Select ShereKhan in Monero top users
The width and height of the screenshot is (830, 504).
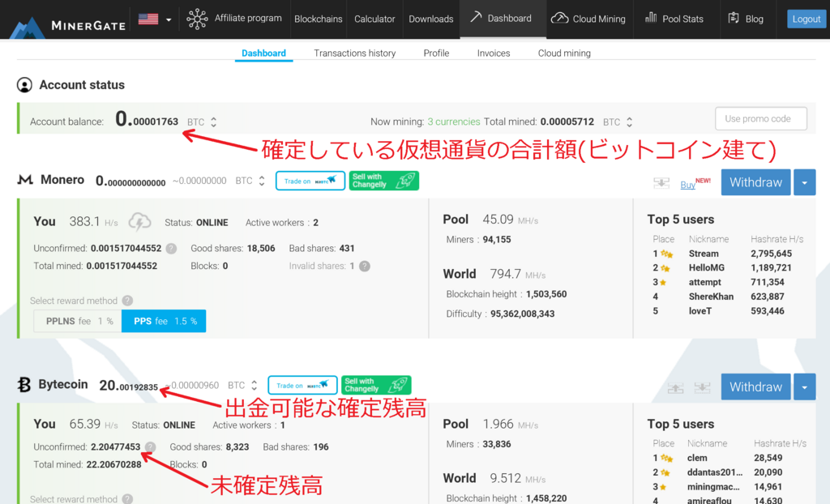pos(711,297)
